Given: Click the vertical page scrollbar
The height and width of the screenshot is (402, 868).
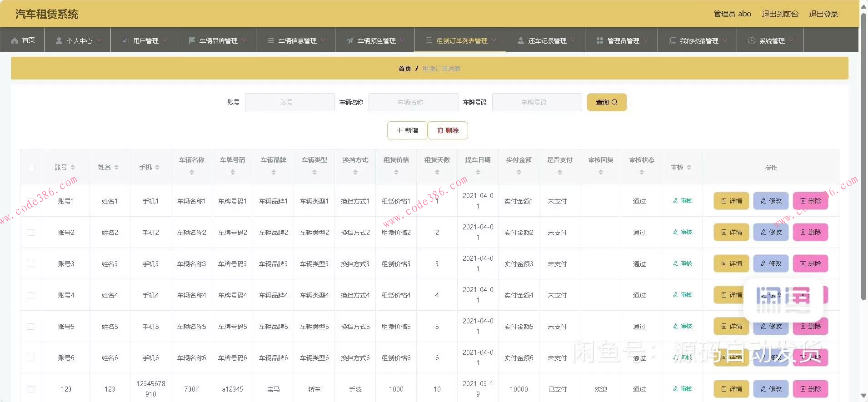Looking at the screenshot, I should pyautogui.click(x=863, y=157).
